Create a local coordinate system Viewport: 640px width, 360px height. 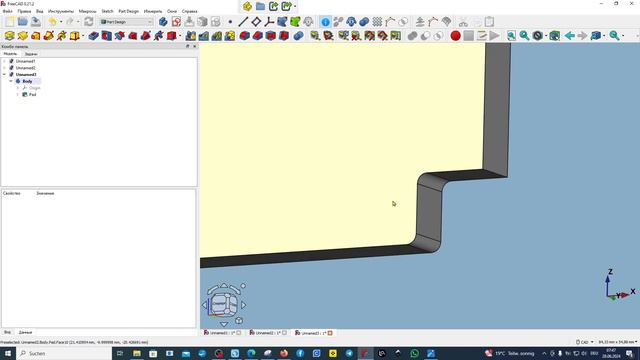pos(269,22)
